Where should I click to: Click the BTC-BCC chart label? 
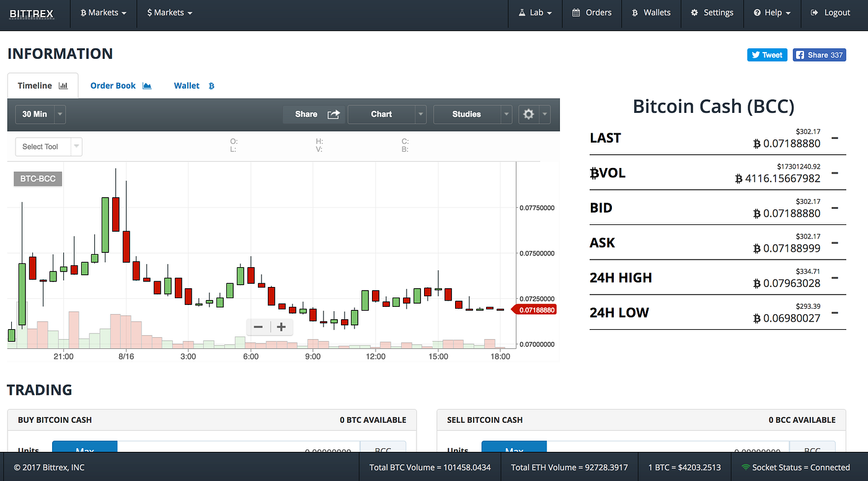[x=38, y=179]
